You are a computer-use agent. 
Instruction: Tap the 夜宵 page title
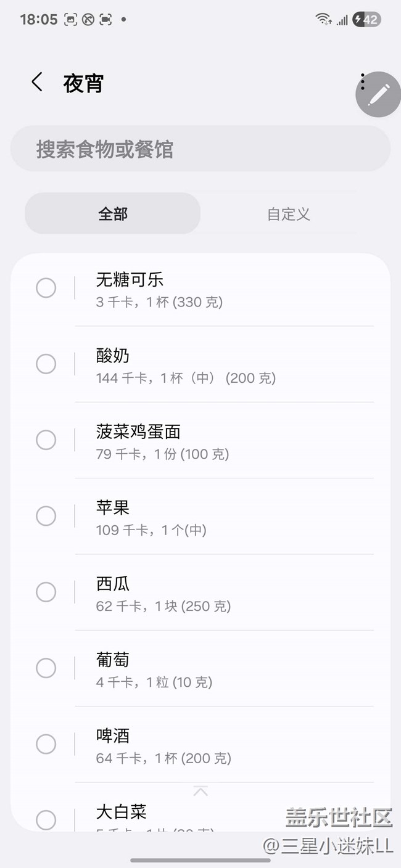click(83, 83)
